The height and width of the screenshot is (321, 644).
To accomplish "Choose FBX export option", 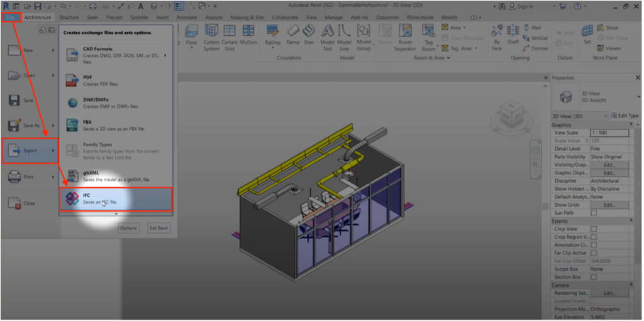I will coord(116,125).
